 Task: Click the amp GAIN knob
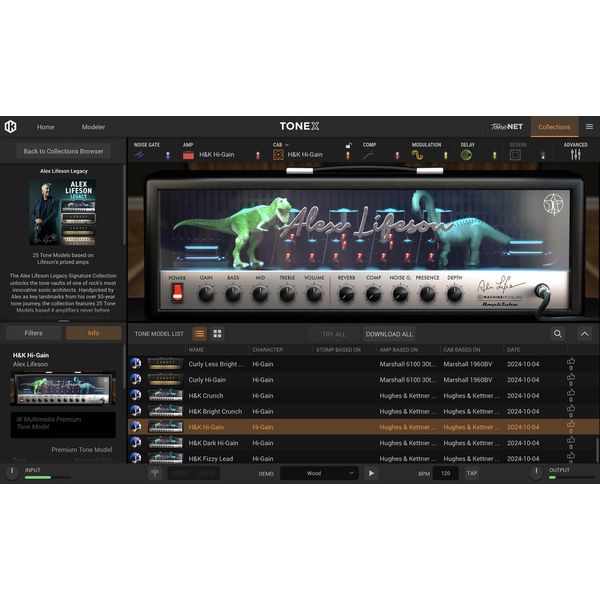[x=206, y=294]
